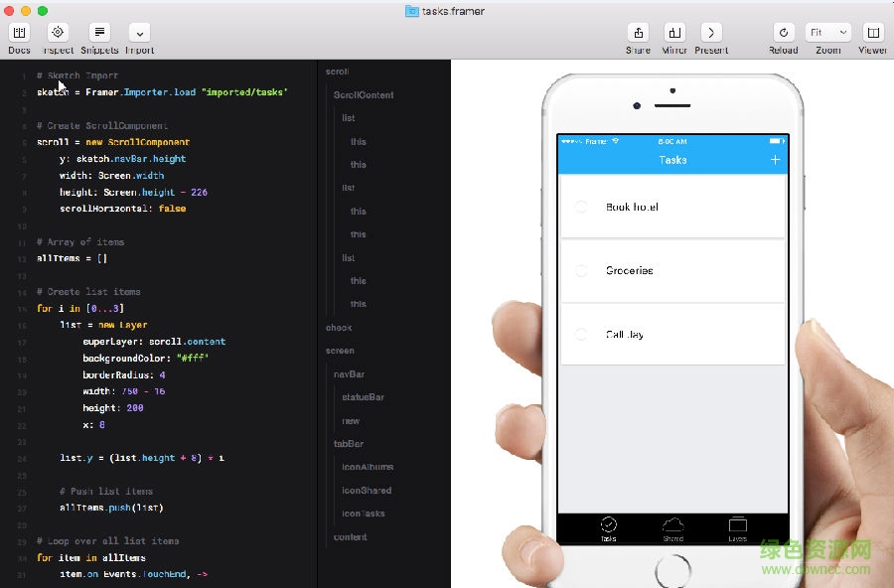The width and height of the screenshot is (894, 588).
Task: Click the iconAlbums layer entry
Action: click(368, 467)
